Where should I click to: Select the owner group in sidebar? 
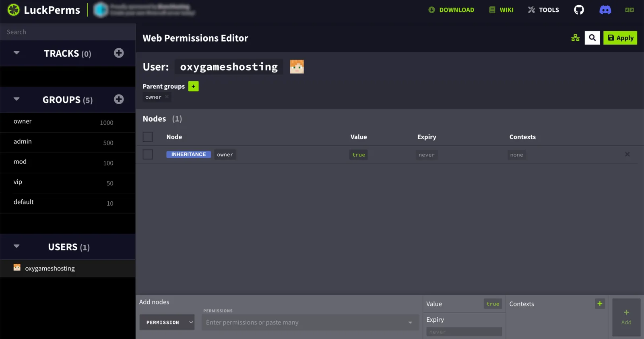(68, 122)
